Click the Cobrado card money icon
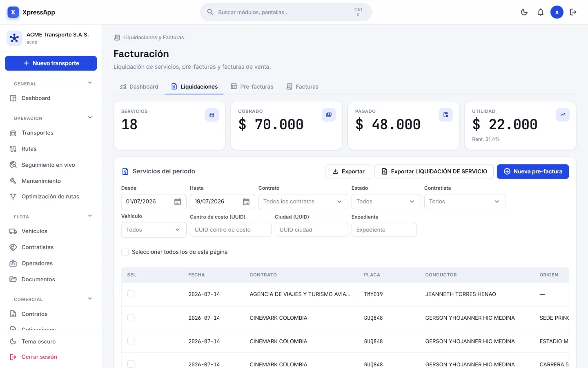 pyautogui.click(x=329, y=115)
